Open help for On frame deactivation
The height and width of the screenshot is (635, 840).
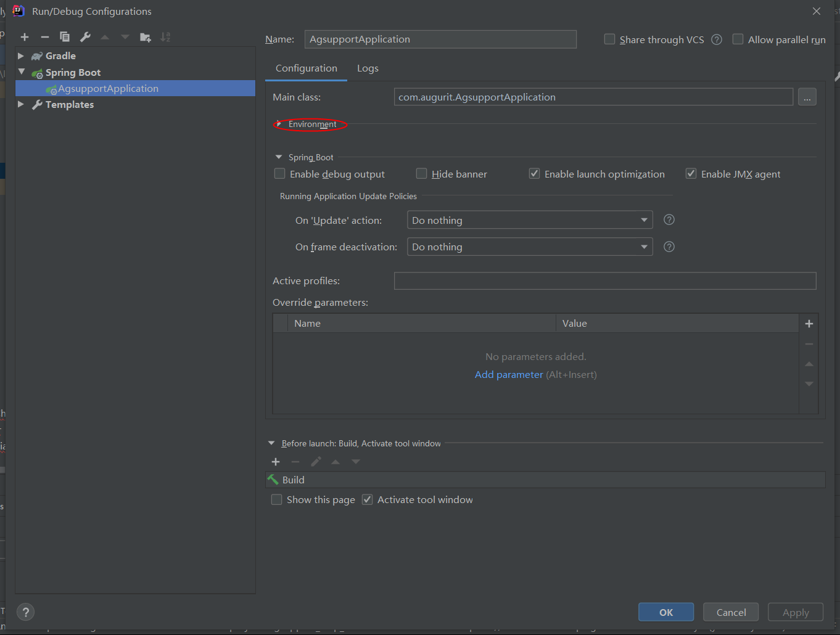pyautogui.click(x=669, y=247)
